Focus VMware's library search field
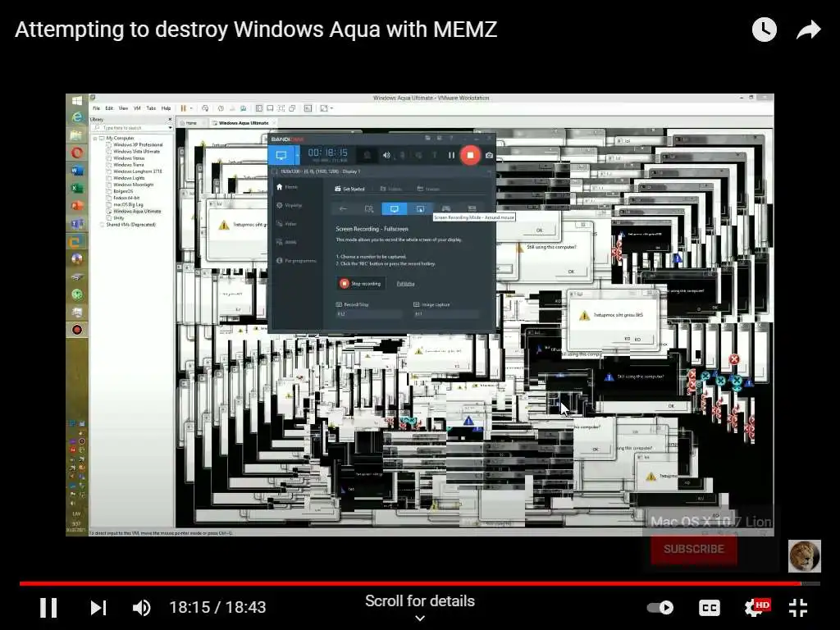Viewport: 840px width, 630px height. tap(132, 128)
